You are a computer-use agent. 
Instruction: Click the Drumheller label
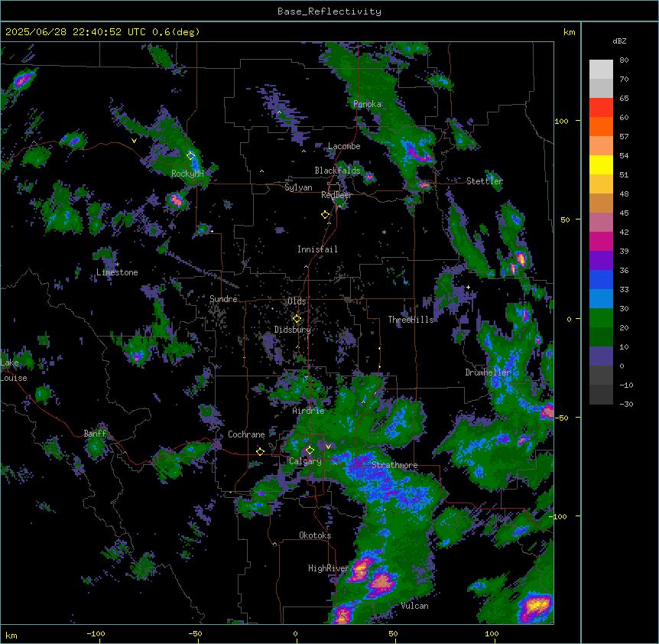[488, 372]
